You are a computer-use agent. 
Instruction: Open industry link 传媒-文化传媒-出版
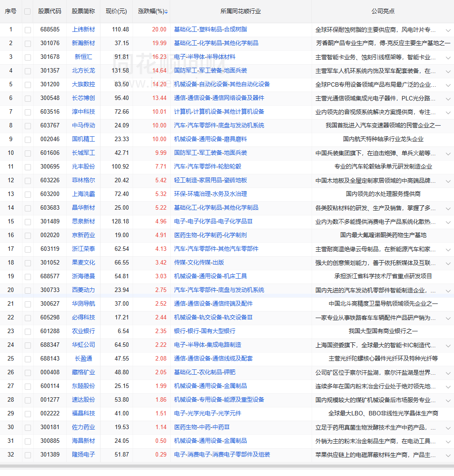pyautogui.click(x=199, y=263)
